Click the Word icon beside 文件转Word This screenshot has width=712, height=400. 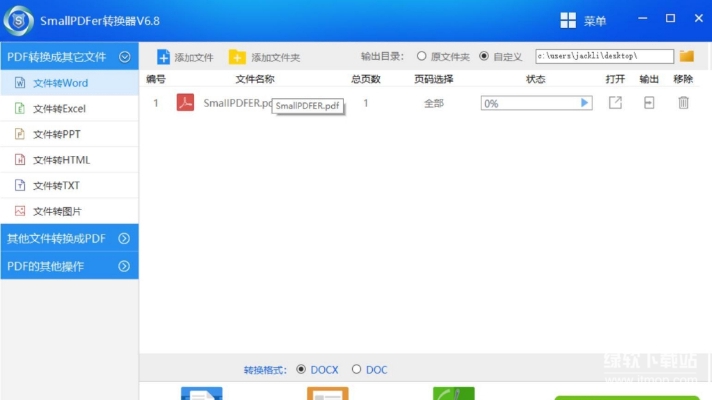coord(20,83)
